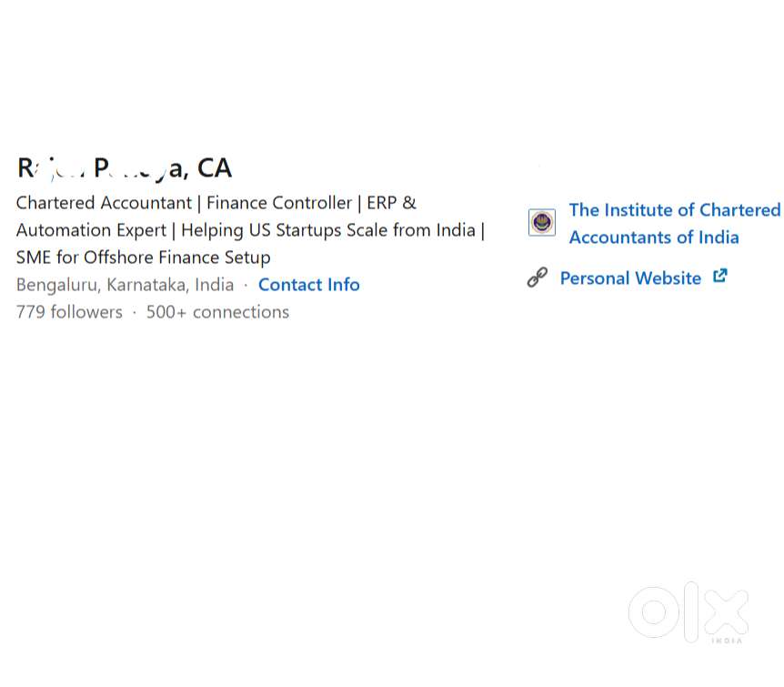Click the Accountants of India second line
The image size is (784, 687).
click(653, 237)
